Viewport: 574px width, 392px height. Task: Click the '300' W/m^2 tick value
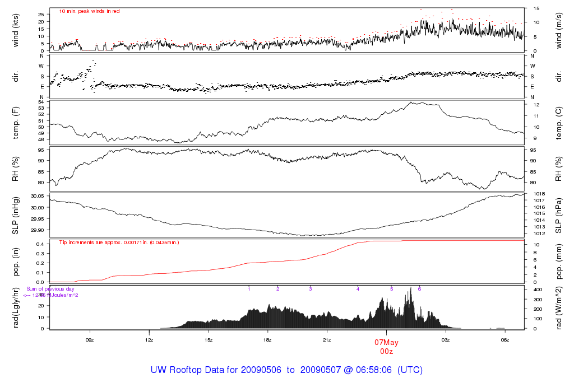(538, 300)
